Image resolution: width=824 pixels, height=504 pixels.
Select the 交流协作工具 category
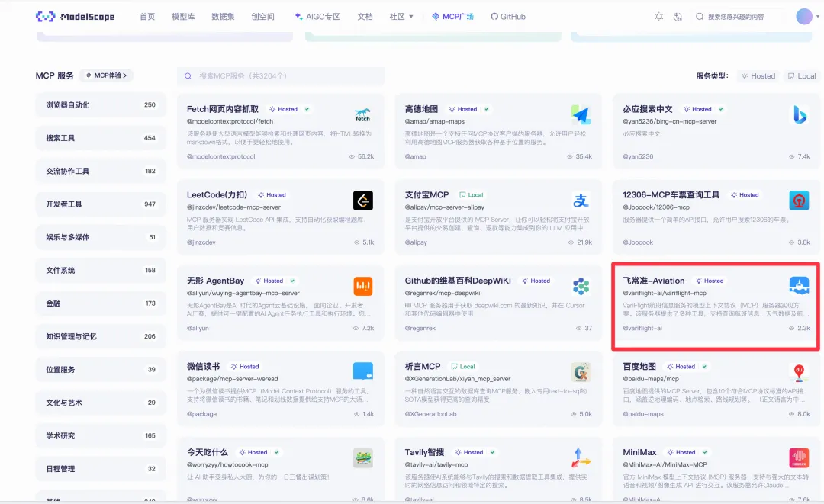101,171
